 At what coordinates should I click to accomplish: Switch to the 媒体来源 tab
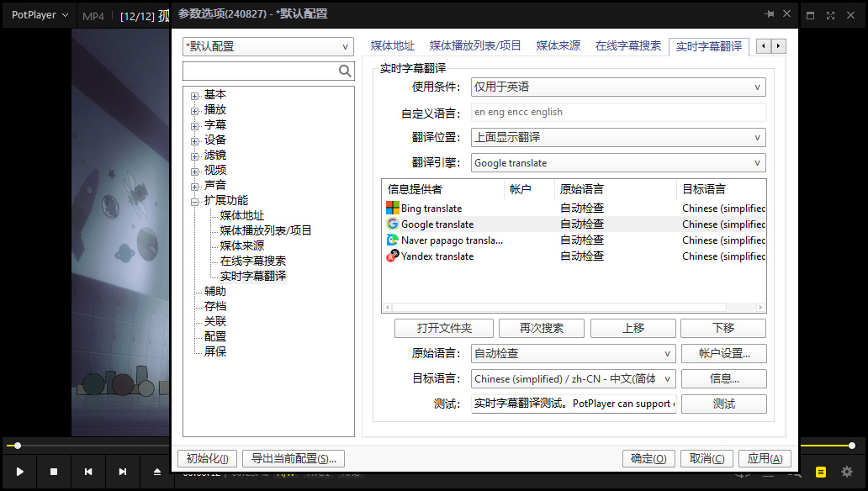558,46
